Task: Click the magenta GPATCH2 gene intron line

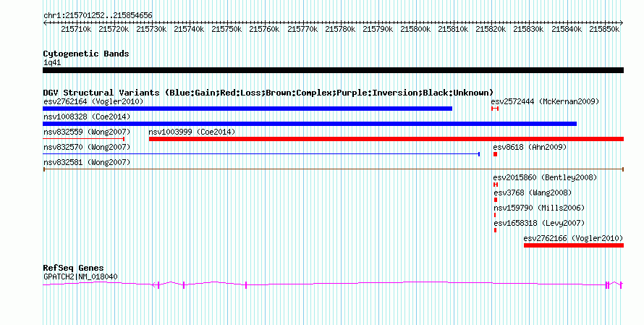Action: click(x=333, y=284)
